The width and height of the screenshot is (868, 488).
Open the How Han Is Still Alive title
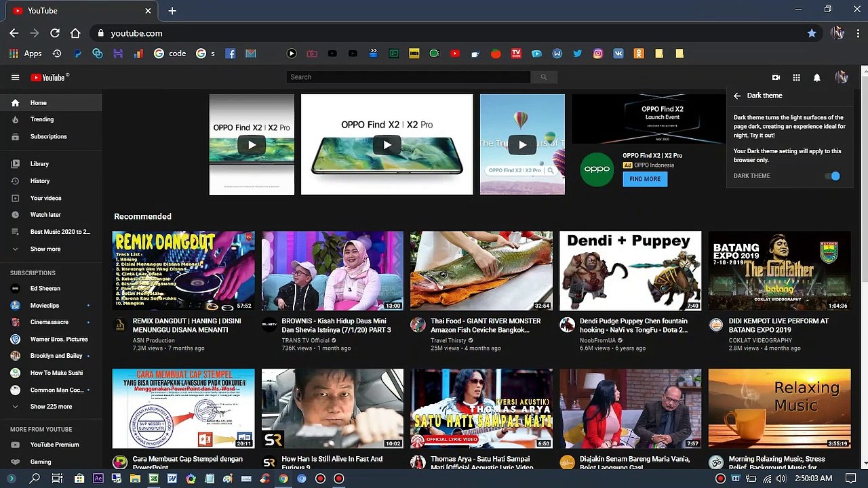point(332,463)
